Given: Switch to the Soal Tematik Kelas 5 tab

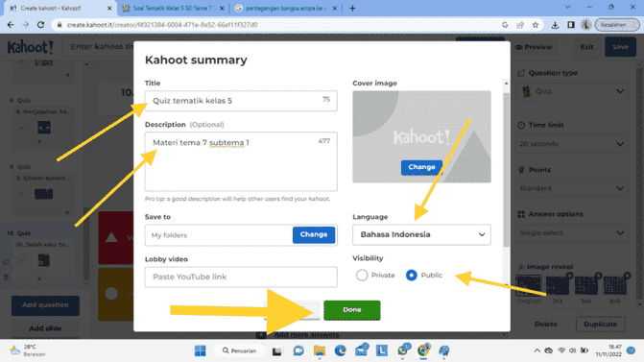Looking at the screenshot, I should coord(174,9).
